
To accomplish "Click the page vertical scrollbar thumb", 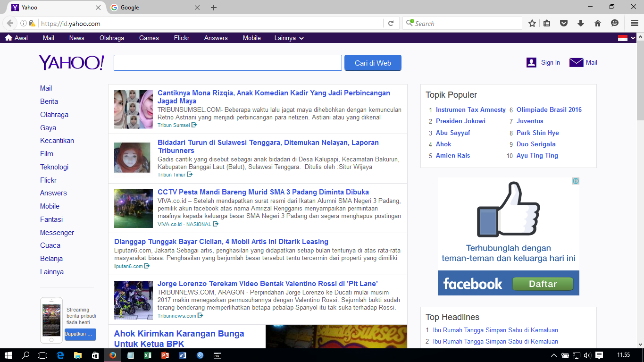I will coord(640,80).
